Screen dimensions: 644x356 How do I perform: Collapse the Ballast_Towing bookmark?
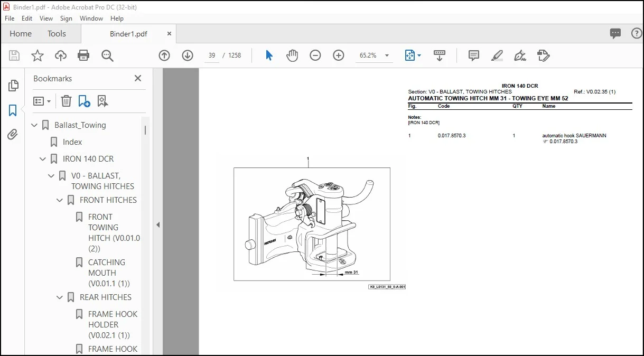tap(35, 125)
